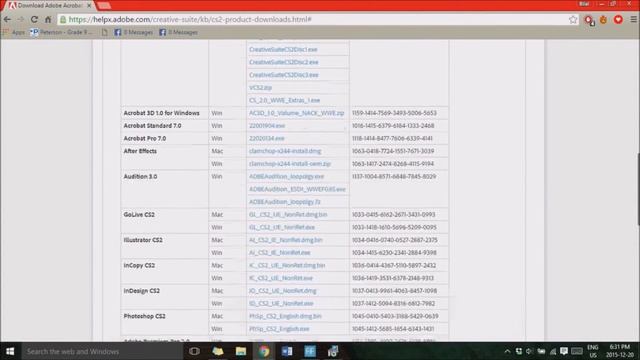The width and height of the screenshot is (640, 360).
Task: Close the Download Adobe Acrobat tab
Action: coord(89,6)
